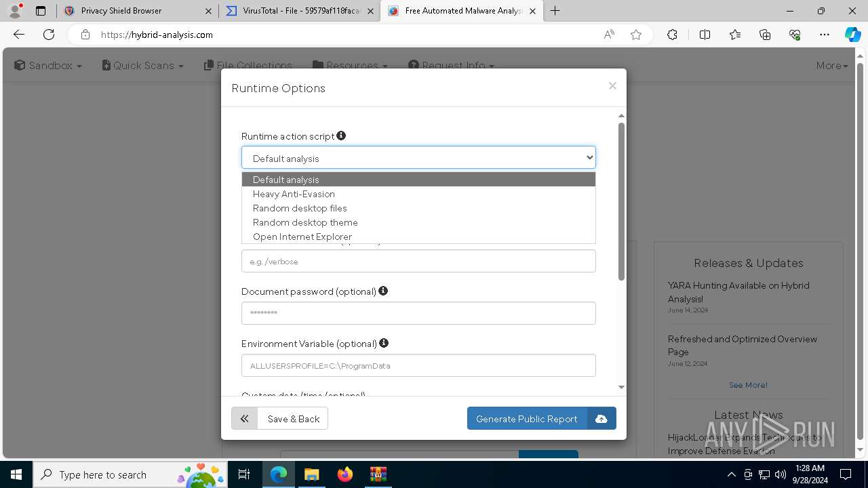Open a new browser tab
Viewport: 868px width, 488px height.
(x=555, y=11)
